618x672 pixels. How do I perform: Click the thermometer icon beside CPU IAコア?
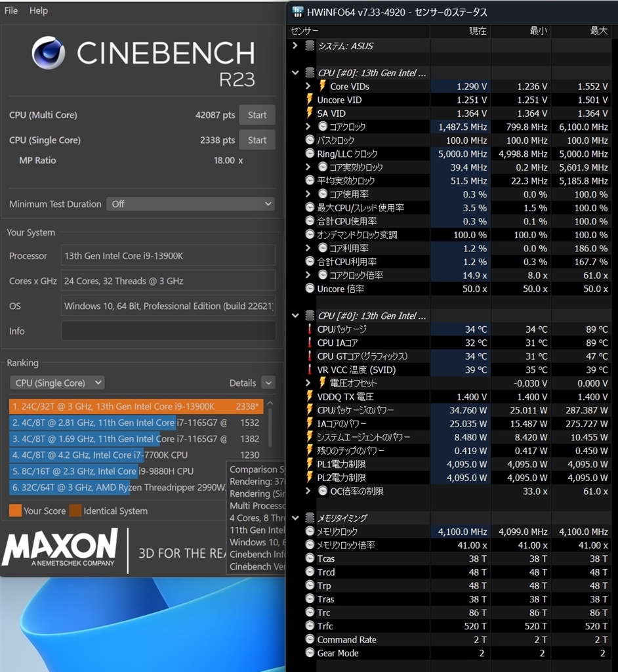click(310, 343)
